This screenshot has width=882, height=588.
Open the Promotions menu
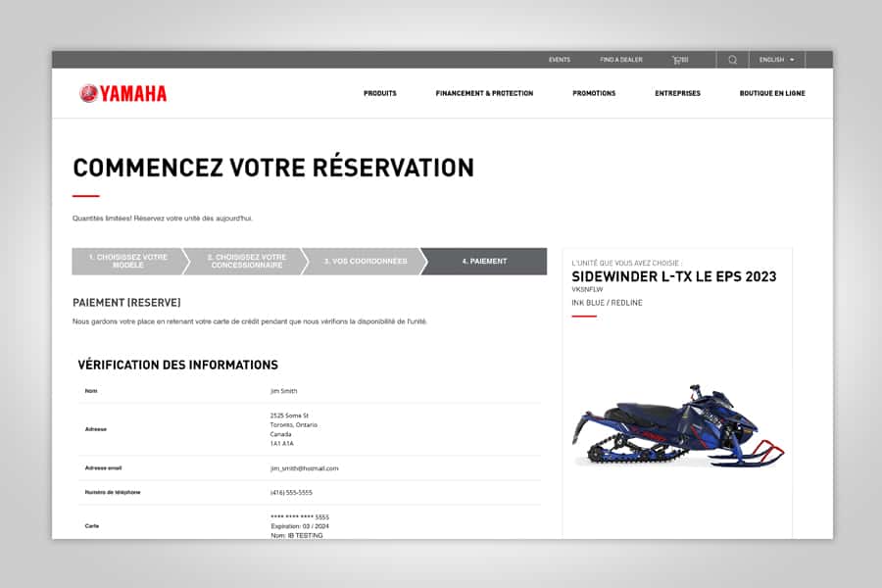point(594,93)
